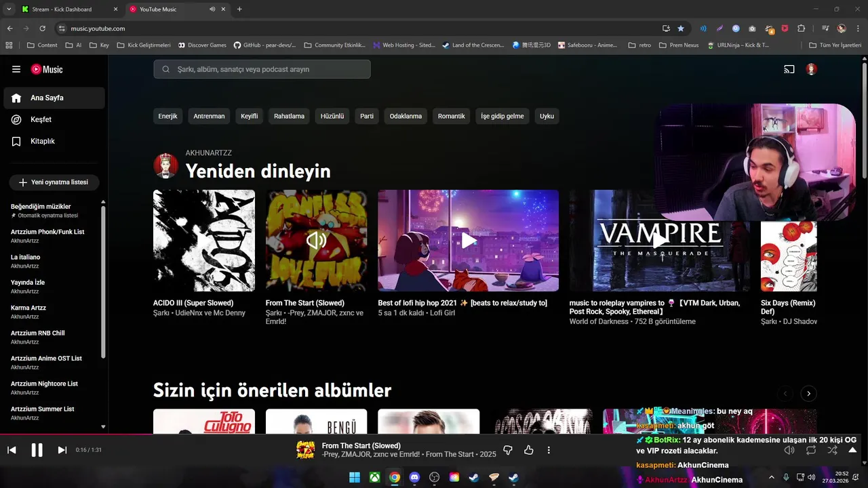Open Chrome media controls icon
The height and width of the screenshot is (488, 868).
click(825, 28)
